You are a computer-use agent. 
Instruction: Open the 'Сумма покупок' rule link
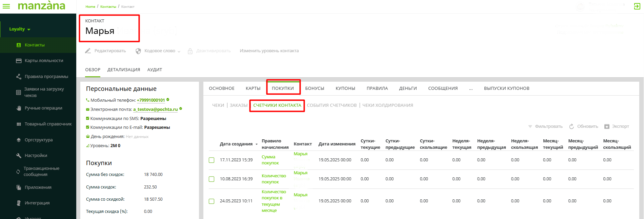pyautogui.click(x=270, y=160)
